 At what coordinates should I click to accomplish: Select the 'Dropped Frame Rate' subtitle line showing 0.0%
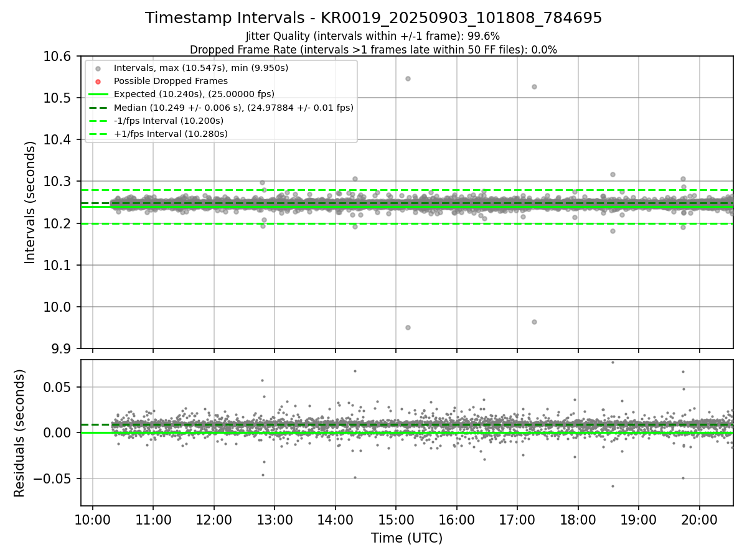click(x=374, y=50)
